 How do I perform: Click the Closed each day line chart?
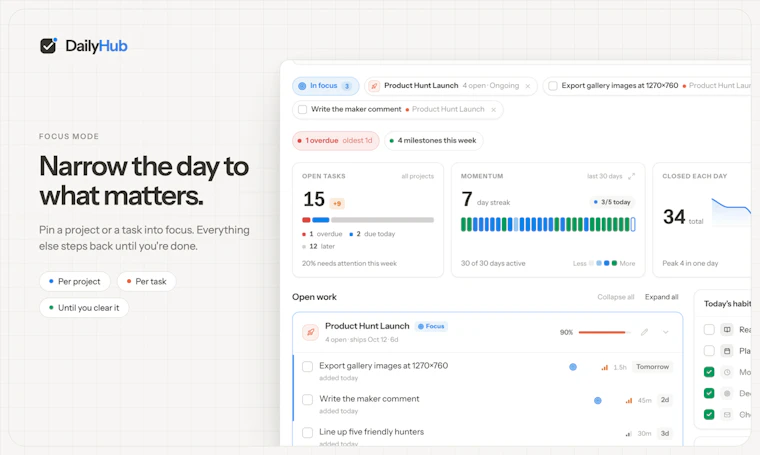[x=731, y=212]
